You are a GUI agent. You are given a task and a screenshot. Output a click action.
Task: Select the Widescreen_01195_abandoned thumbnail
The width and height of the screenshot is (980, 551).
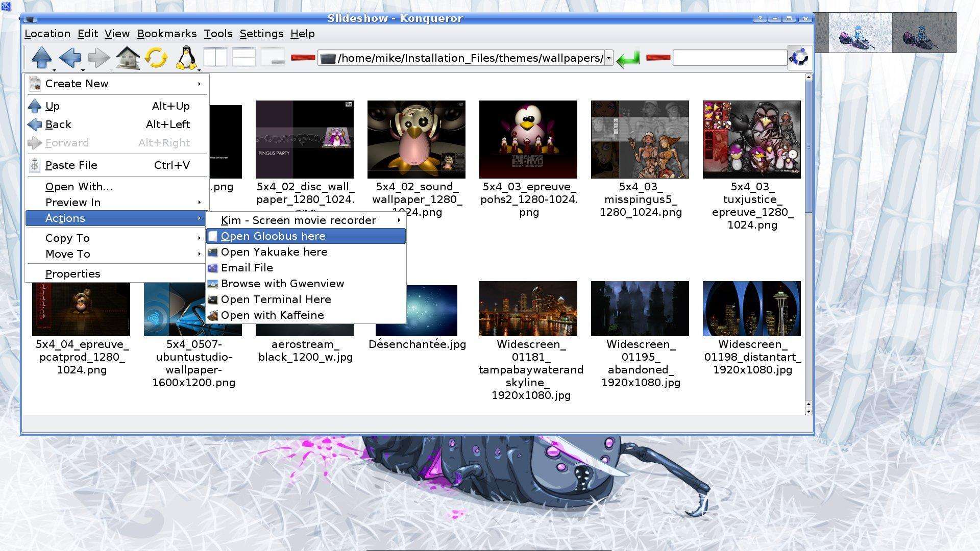pos(640,309)
